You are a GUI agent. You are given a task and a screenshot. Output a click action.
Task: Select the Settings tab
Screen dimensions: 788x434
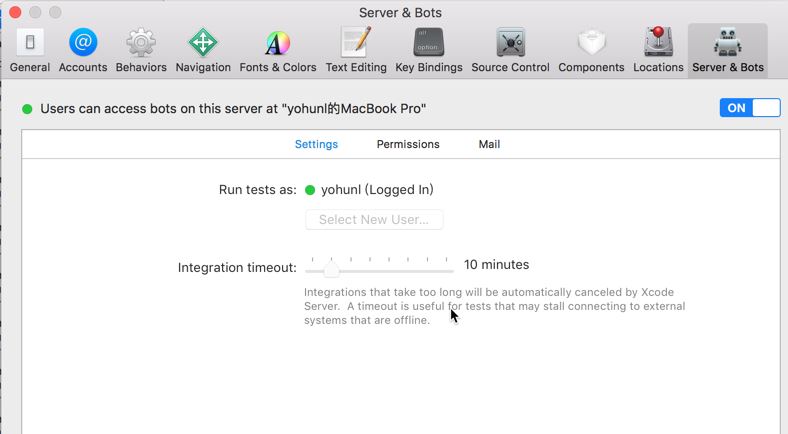316,144
